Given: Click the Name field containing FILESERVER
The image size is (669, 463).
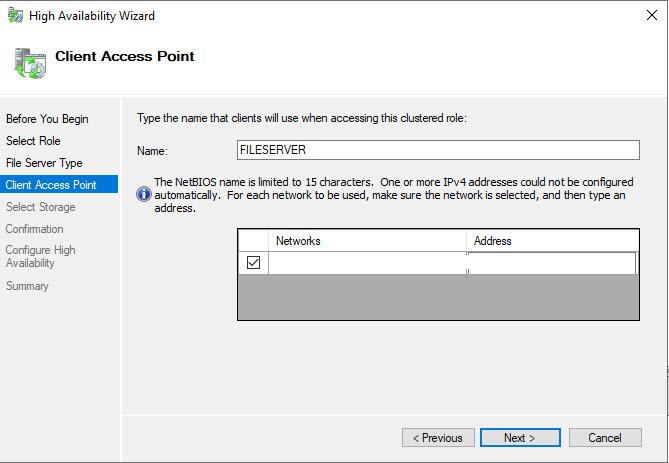Looking at the screenshot, I should pyautogui.click(x=437, y=150).
